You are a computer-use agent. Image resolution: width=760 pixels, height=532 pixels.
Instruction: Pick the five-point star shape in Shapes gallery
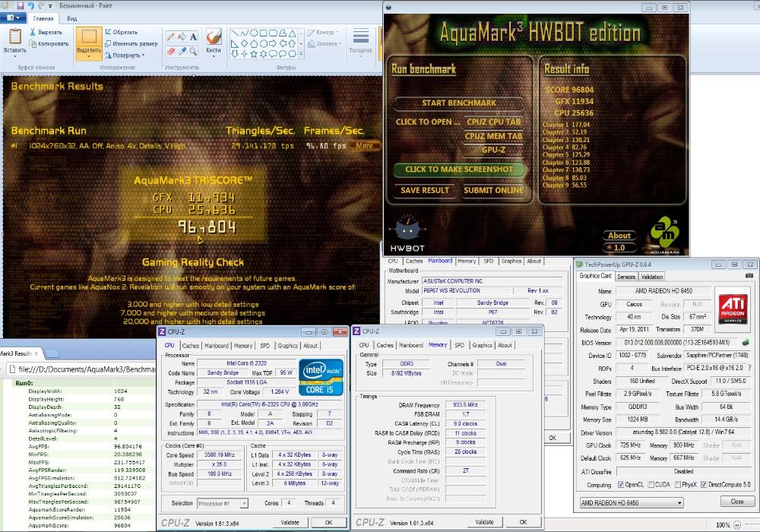point(254,54)
